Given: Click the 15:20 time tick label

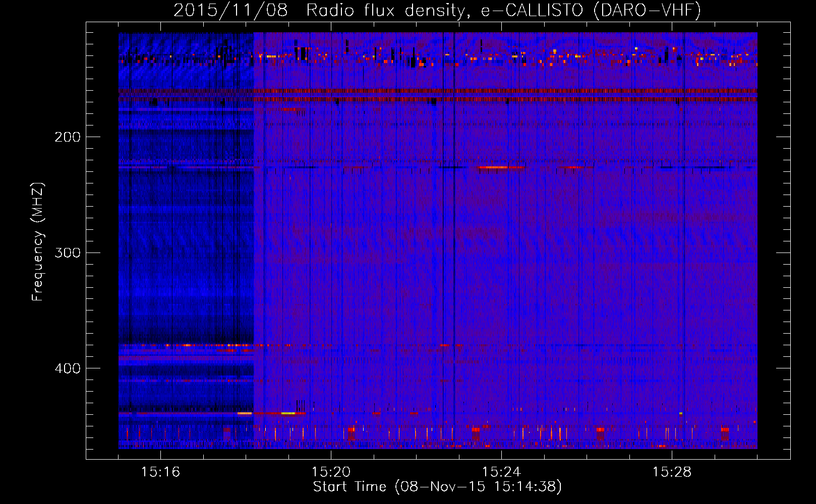Looking at the screenshot, I should coord(331,472).
